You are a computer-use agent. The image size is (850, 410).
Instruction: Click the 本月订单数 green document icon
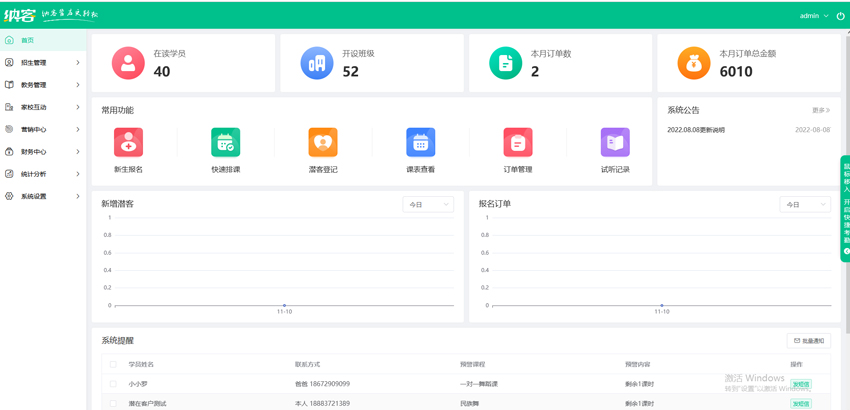click(506, 63)
